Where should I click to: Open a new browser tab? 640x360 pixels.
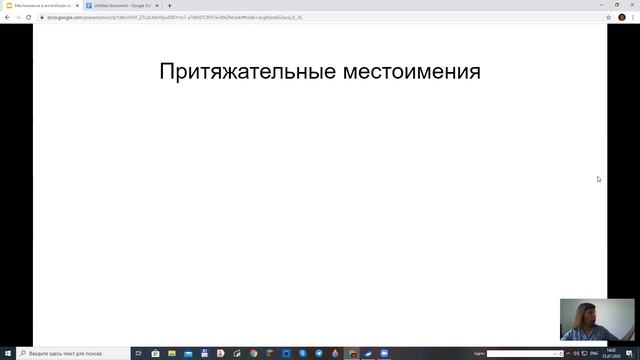[x=169, y=6]
